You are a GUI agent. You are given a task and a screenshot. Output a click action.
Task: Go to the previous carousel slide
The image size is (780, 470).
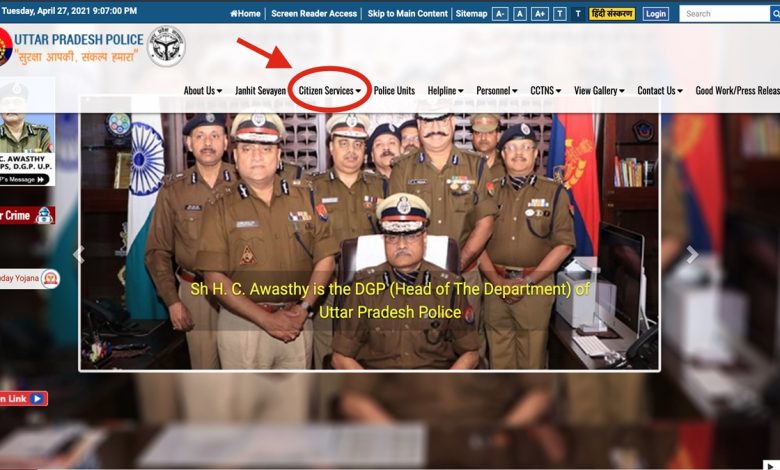pos(78,255)
